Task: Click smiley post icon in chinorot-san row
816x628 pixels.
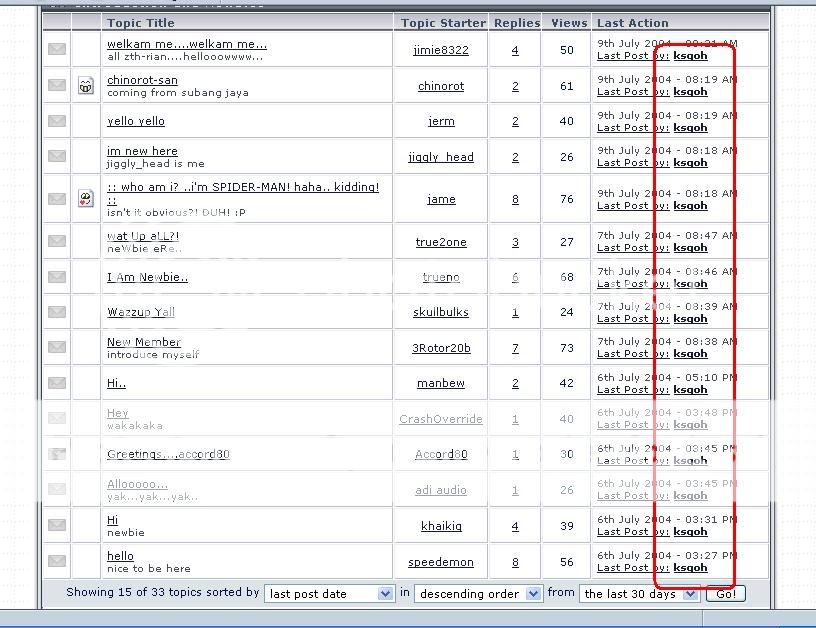Action: click(x=86, y=86)
